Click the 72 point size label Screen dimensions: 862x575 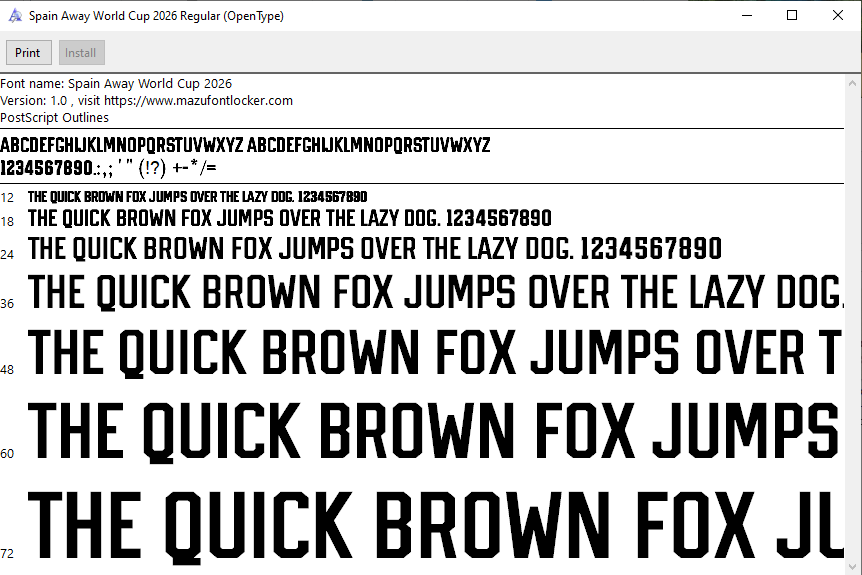(x=8, y=553)
